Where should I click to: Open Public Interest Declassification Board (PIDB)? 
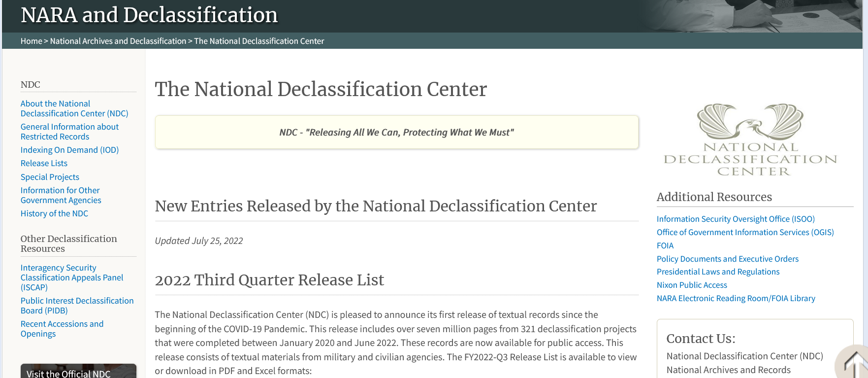pyautogui.click(x=77, y=306)
